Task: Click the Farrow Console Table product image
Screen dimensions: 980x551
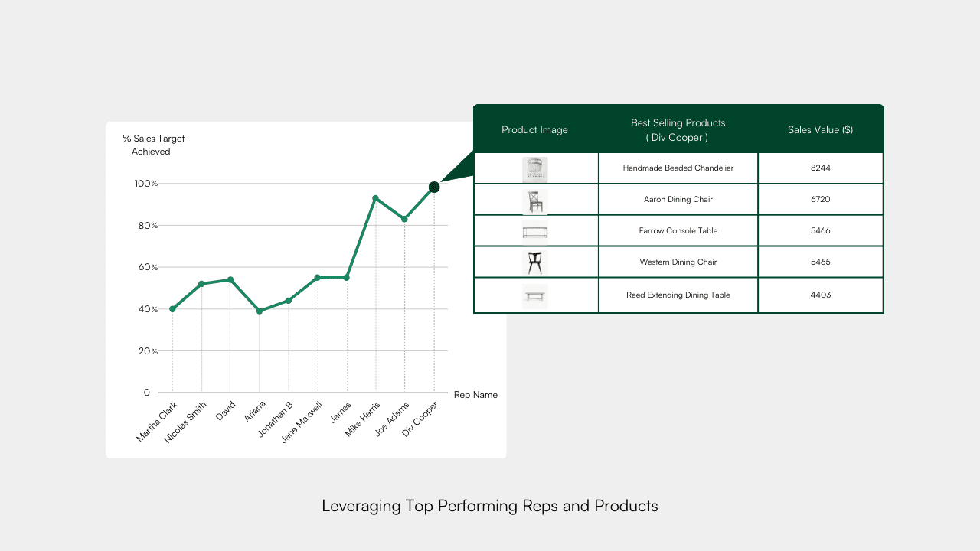Action: 534,230
